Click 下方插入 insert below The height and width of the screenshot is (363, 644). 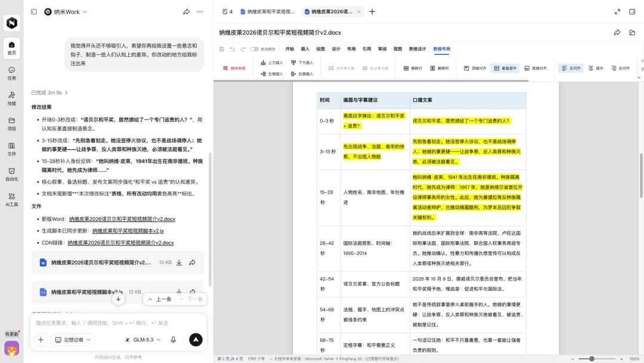[x=302, y=63]
